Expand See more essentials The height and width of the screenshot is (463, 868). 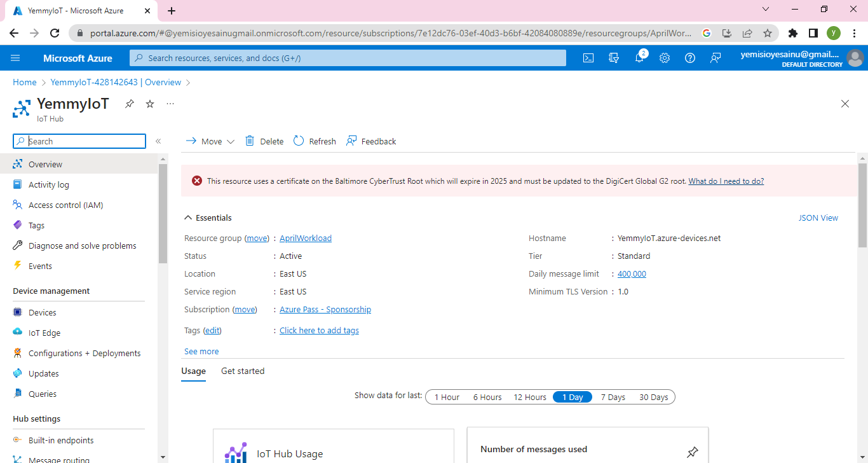[x=201, y=351]
